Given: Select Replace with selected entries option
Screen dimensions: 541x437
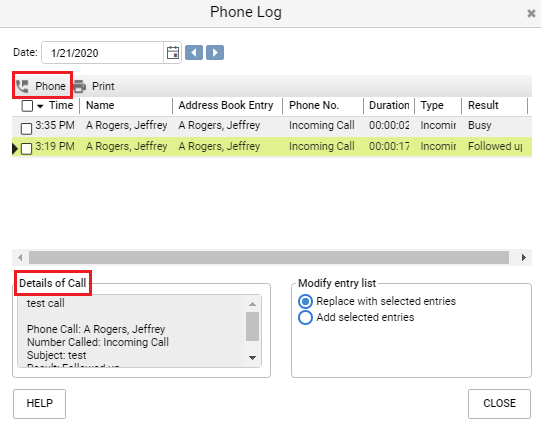Looking at the screenshot, I should 305,301.
